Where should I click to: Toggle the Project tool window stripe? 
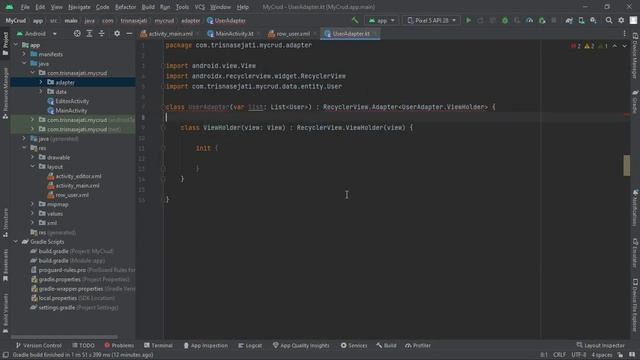(x=5, y=43)
